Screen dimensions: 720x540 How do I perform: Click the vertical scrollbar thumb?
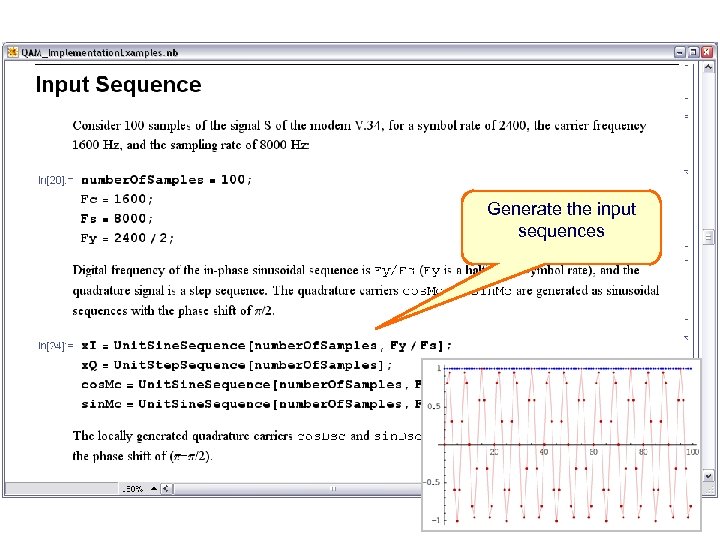708,237
